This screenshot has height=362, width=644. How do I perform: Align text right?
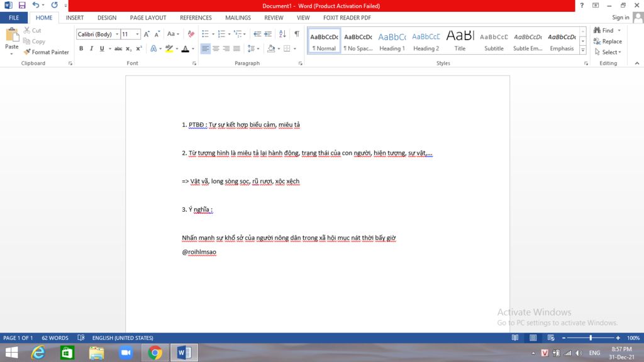coord(226,48)
